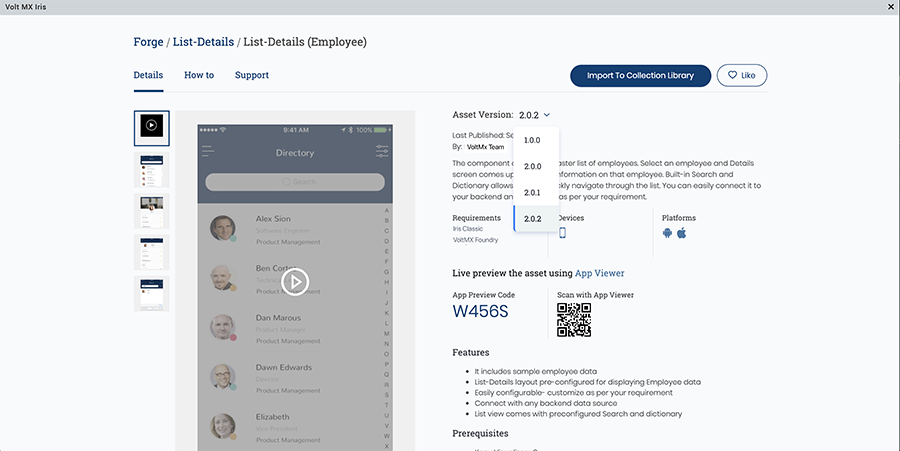The image size is (900, 451).
Task: Click Import To Collection Library button
Action: (x=640, y=75)
